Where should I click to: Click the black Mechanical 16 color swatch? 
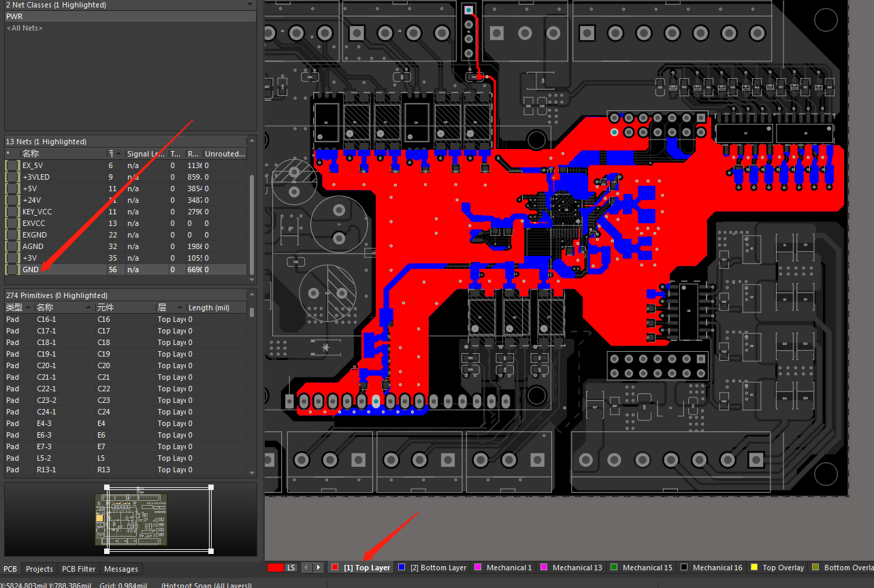pyautogui.click(x=684, y=567)
